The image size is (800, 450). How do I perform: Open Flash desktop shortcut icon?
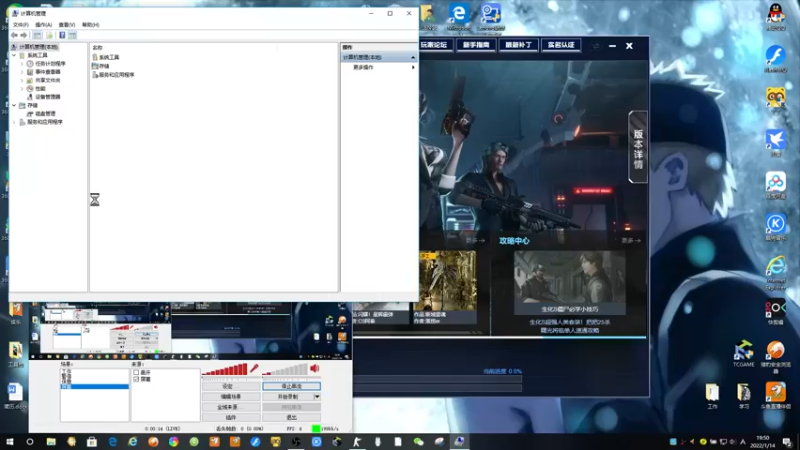(x=776, y=58)
